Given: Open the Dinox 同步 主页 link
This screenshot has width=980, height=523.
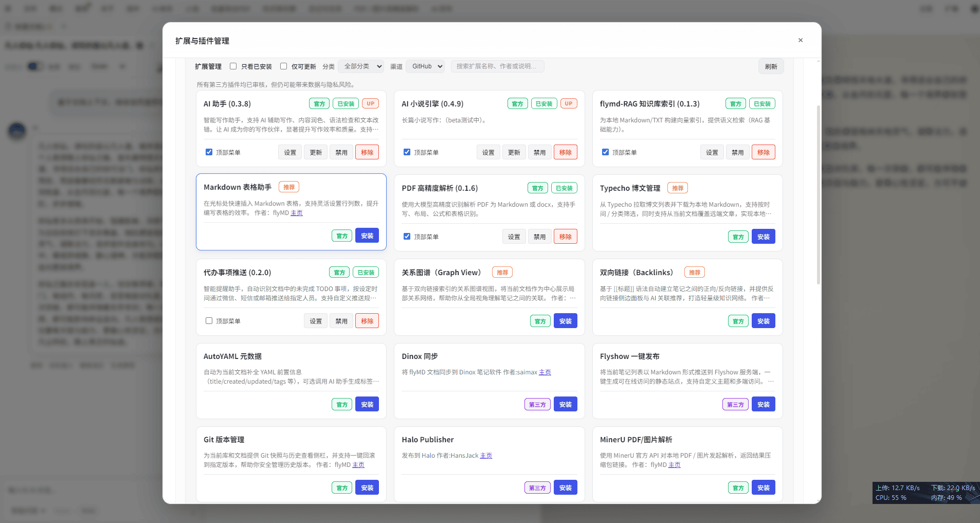Looking at the screenshot, I should tap(545, 372).
